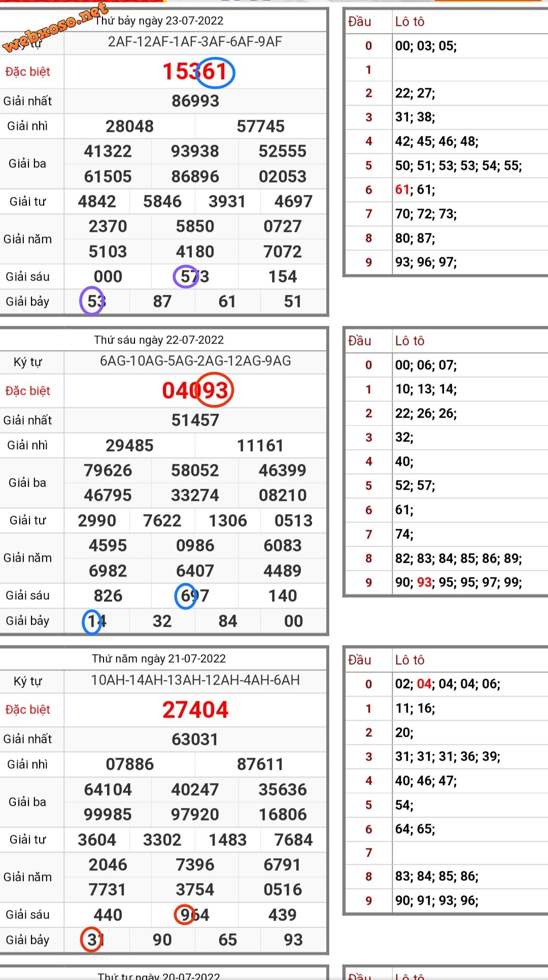Select second prize number 28048
Image resolution: width=548 pixels, height=980 pixels.
pyautogui.click(x=129, y=126)
